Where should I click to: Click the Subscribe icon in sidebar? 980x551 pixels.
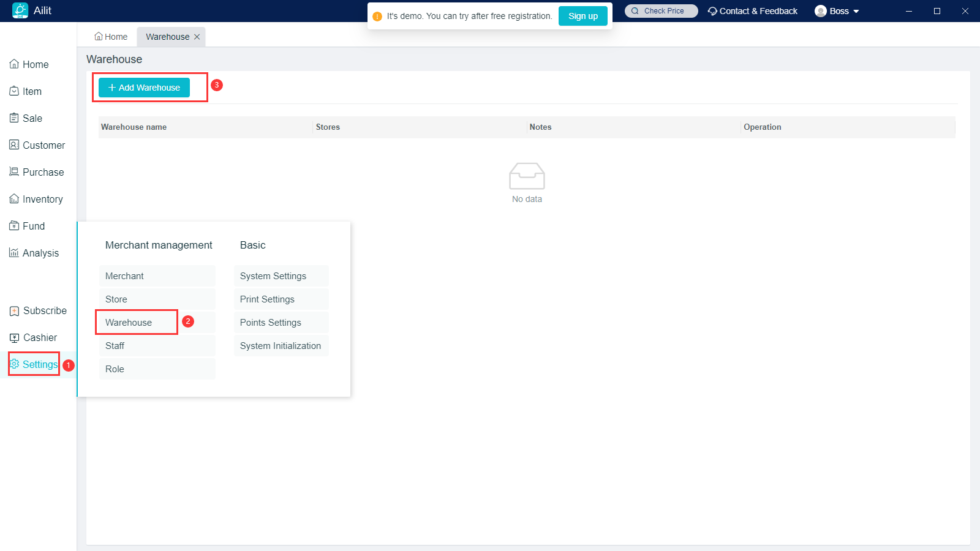click(15, 311)
